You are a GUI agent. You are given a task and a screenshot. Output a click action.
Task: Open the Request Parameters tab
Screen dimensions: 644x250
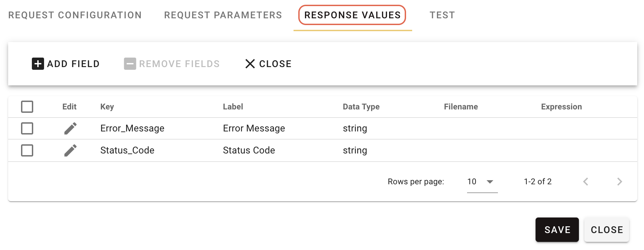(223, 15)
